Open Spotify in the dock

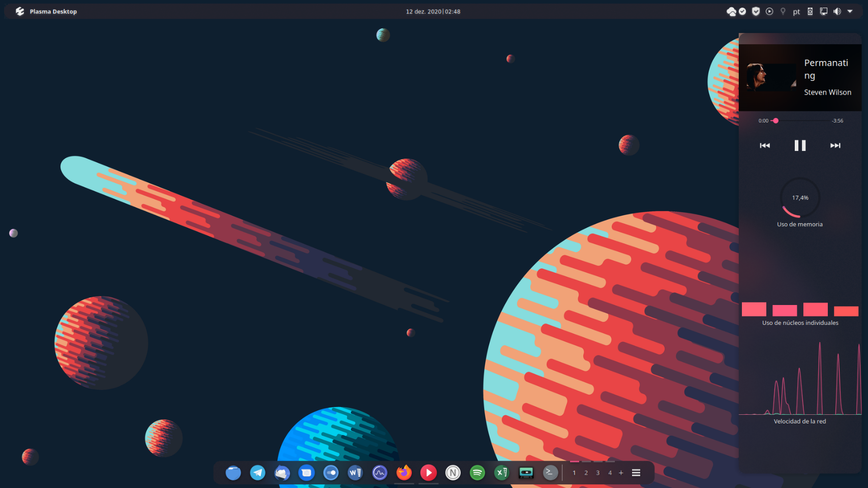(477, 473)
